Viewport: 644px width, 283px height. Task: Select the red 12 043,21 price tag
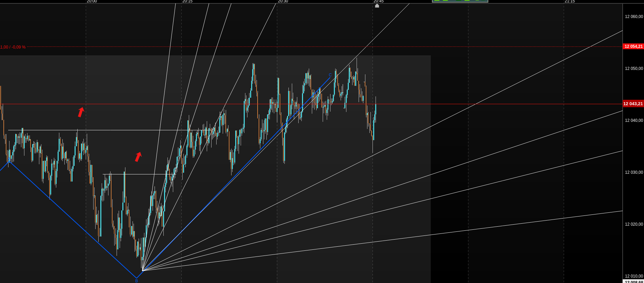tap(633, 104)
